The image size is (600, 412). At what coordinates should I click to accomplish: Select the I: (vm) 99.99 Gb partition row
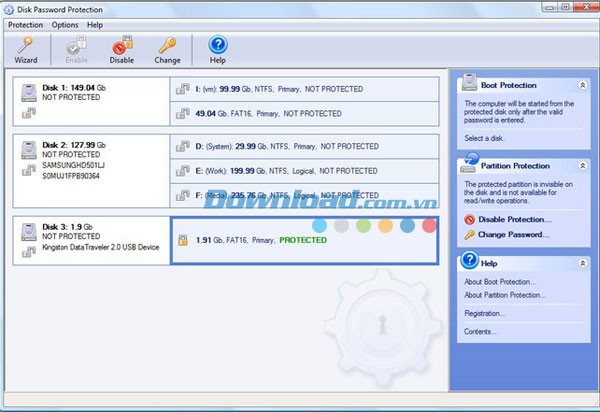[x=304, y=89]
